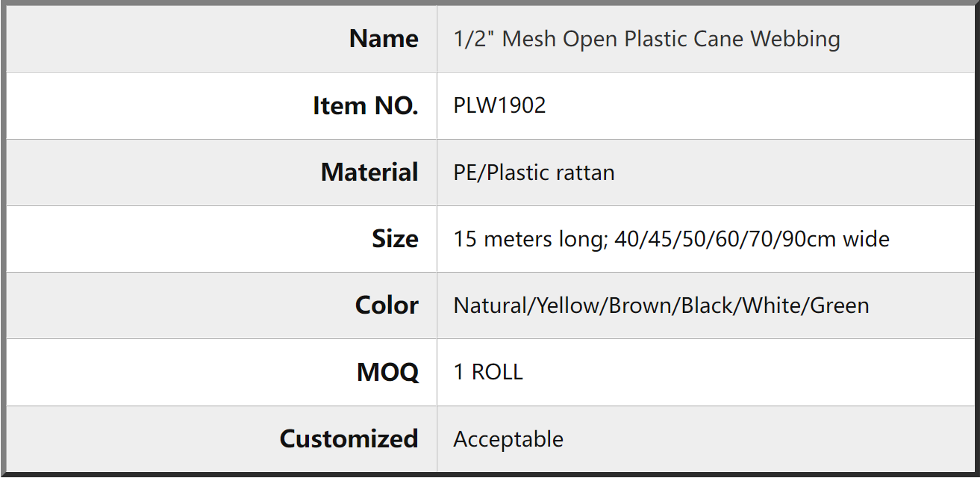This screenshot has height=478, width=980.
Task: Click the MOQ label cell
Action: point(222,372)
